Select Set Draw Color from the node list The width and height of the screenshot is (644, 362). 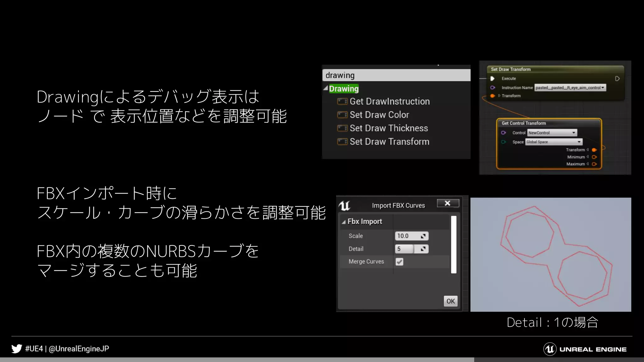[379, 115]
